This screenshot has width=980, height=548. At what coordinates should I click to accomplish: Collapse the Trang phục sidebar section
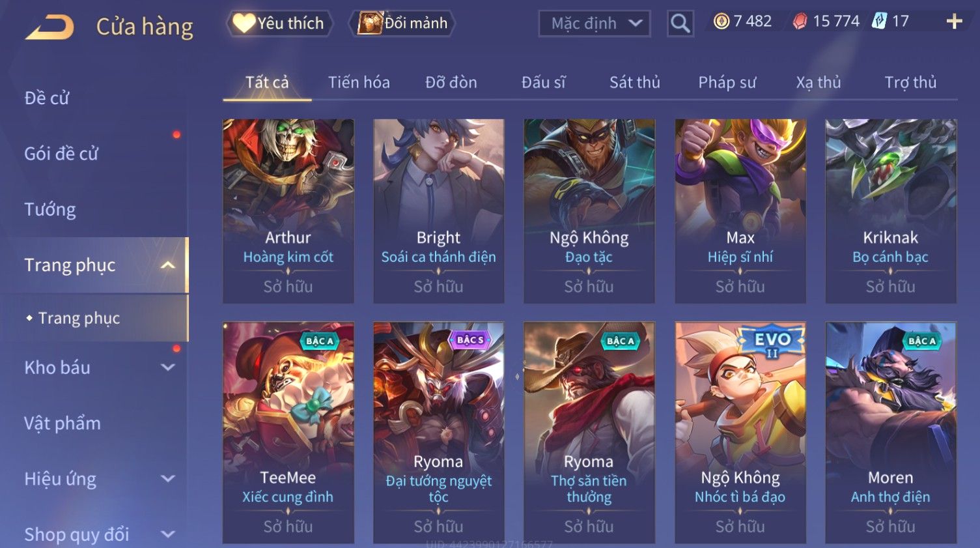[167, 265]
